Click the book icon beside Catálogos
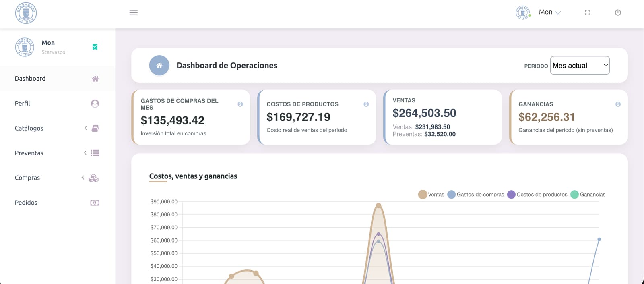 click(95, 128)
